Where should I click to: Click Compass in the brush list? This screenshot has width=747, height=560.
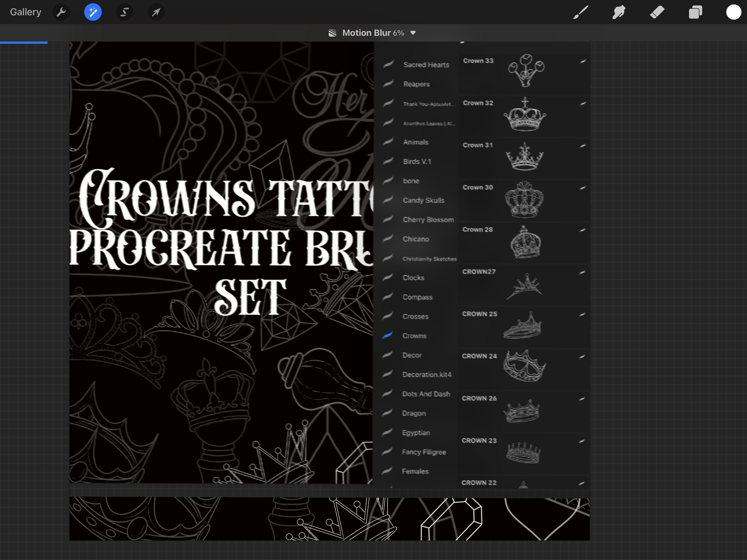click(x=418, y=297)
